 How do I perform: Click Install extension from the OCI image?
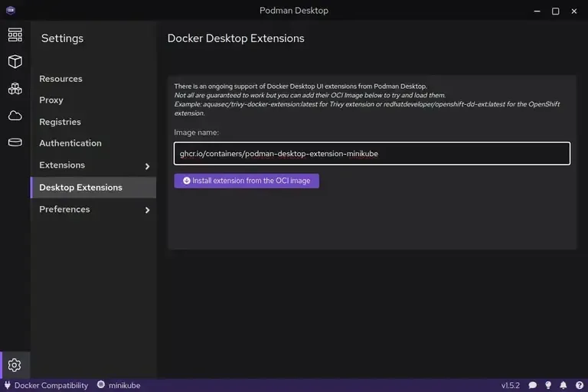coord(247,181)
